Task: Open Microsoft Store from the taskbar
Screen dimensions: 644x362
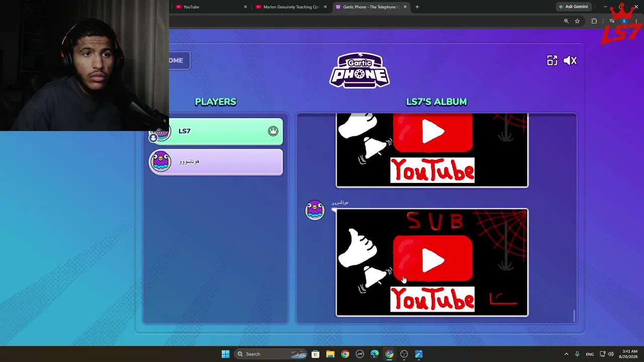Action: [315, 354]
